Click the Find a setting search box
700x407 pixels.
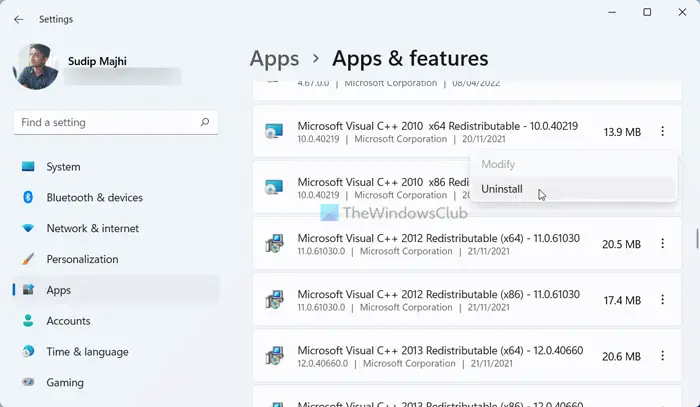pyautogui.click(x=116, y=122)
